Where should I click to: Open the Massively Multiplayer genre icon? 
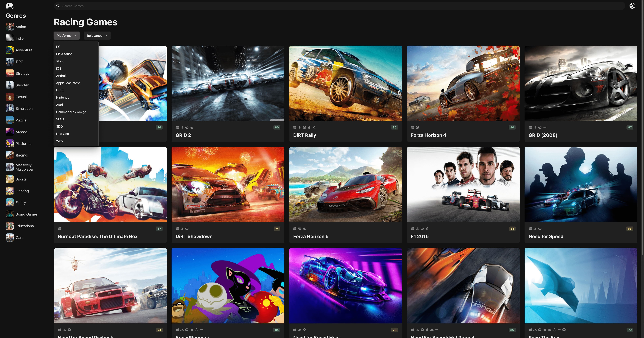(x=10, y=167)
